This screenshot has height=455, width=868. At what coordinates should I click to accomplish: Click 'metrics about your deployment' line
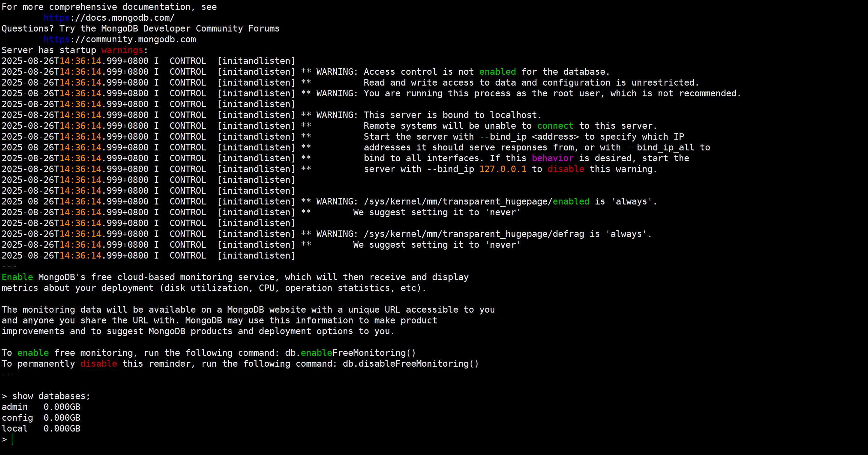[214, 288]
